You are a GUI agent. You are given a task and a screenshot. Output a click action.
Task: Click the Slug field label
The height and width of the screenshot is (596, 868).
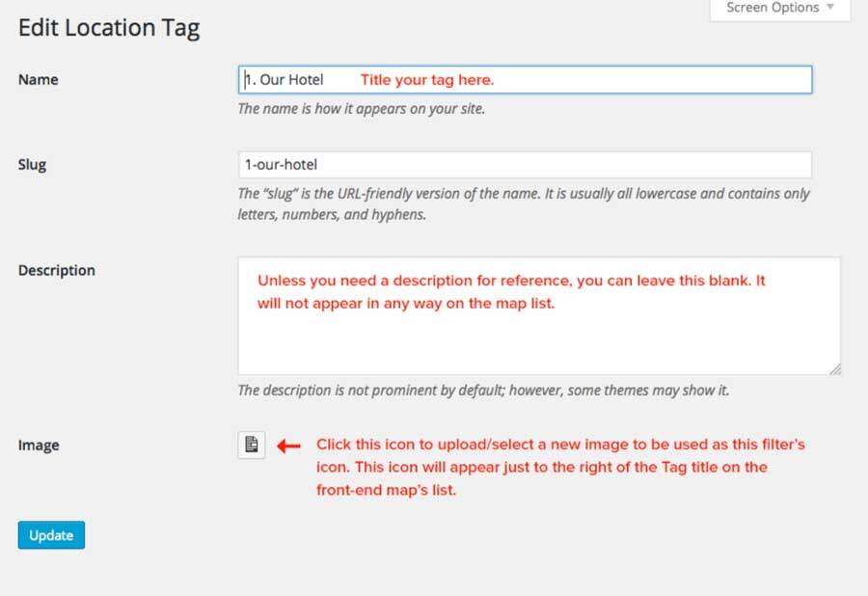click(x=32, y=165)
